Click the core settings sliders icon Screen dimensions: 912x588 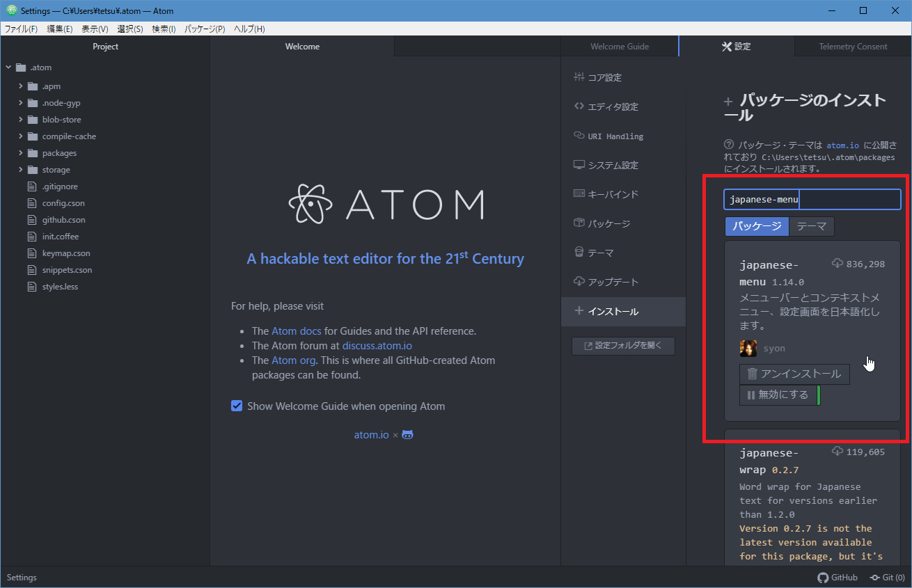[579, 77]
